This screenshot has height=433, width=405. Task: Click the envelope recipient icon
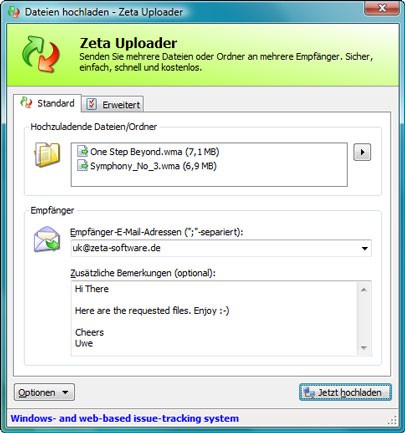[x=47, y=240]
